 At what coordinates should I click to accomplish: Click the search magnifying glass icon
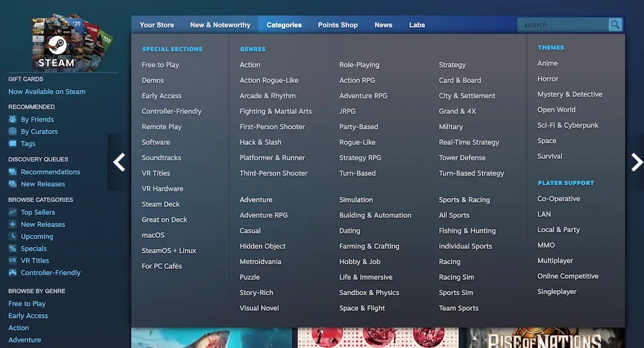pyautogui.click(x=616, y=25)
